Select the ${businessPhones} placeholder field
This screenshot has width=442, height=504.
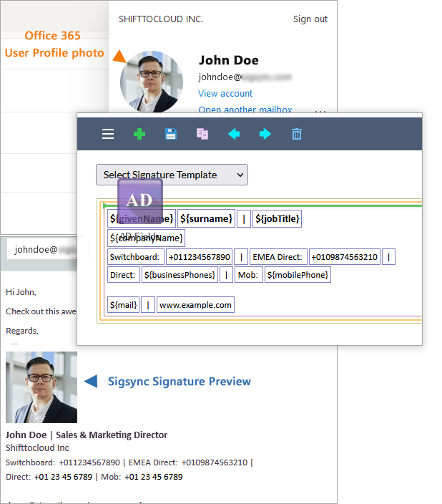click(180, 275)
